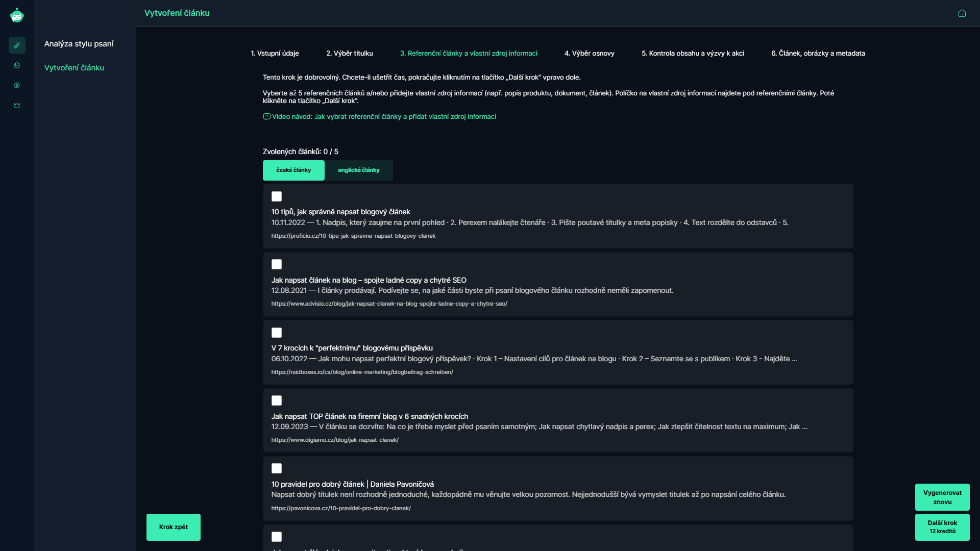This screenshot has height=551, width=980.
Task: Click the description dated 06.10.2022
Action: (x=534, y=359)
